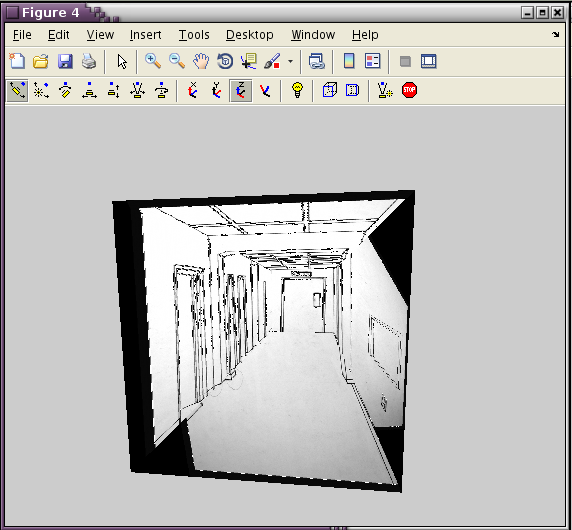Open the Insert menu
Screen dimensions: 572x530
click(x=146, y=35)
